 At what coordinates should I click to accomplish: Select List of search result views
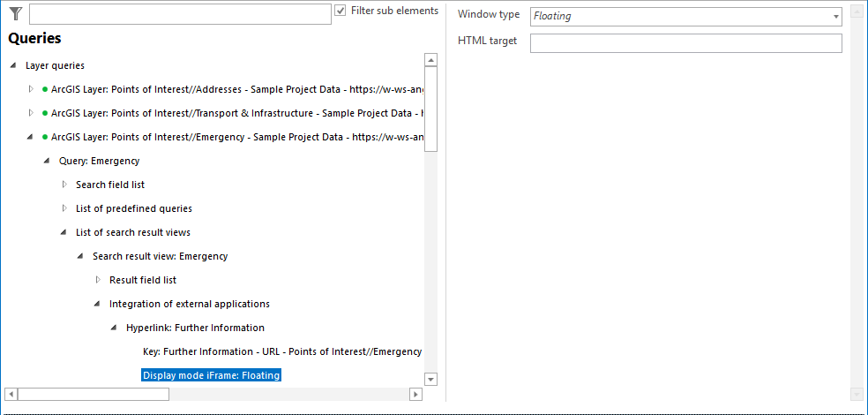[x=133, y=233]
